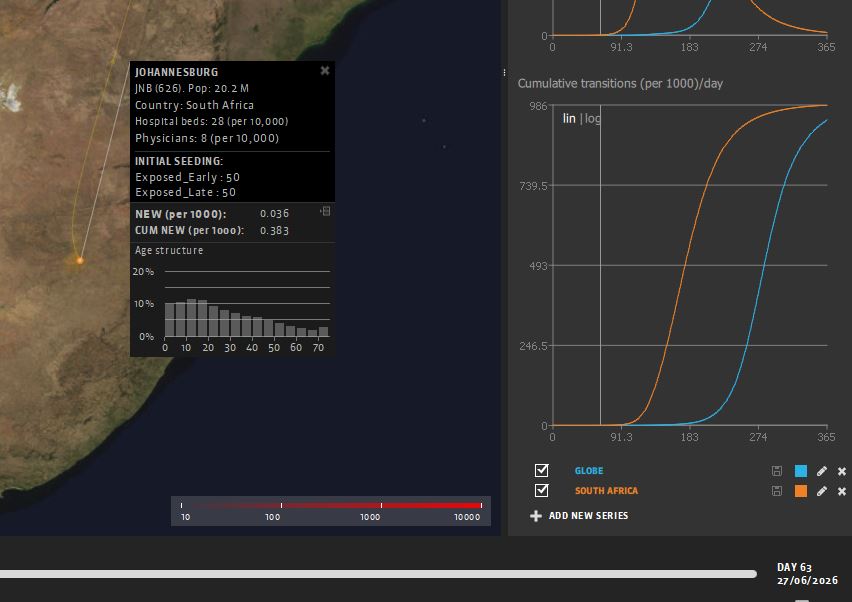Image resolution: width=852 pixels, height=602 pixels.
Task: Click the simulation day timeline slider
Action: tap(378, 574)
